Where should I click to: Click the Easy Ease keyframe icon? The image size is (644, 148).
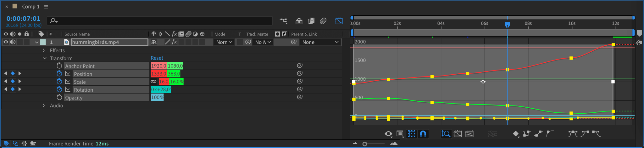572,134
